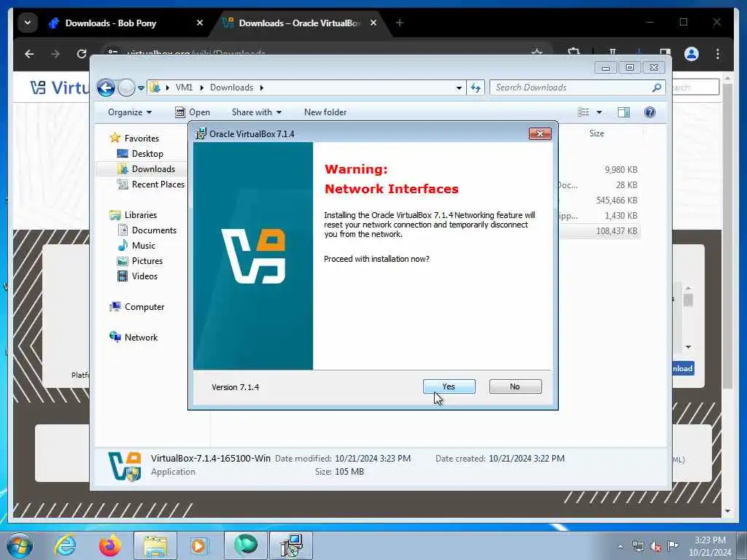Screen dimensions: 747x560
Task: Click the VirtualBox logo on webpage
Action: tap(58, 87)
